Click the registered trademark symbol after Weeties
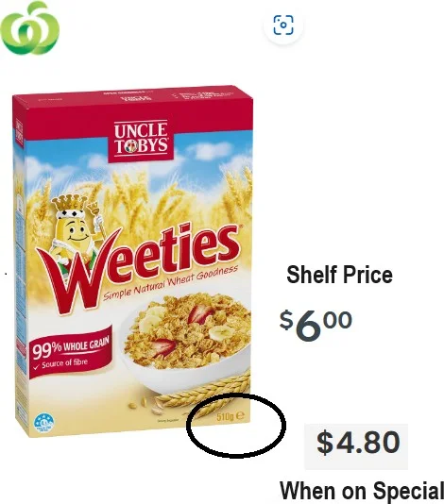 click(x=237, y=227)
